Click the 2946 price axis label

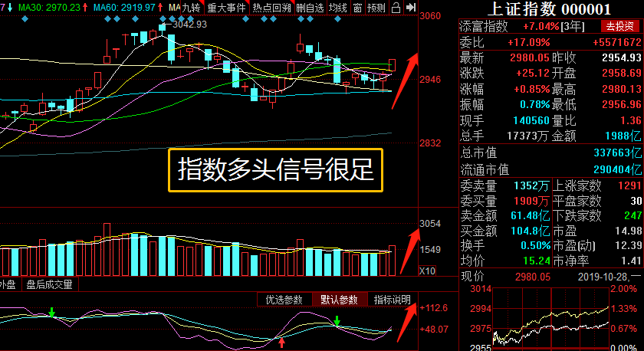click(x=430, y=79)
